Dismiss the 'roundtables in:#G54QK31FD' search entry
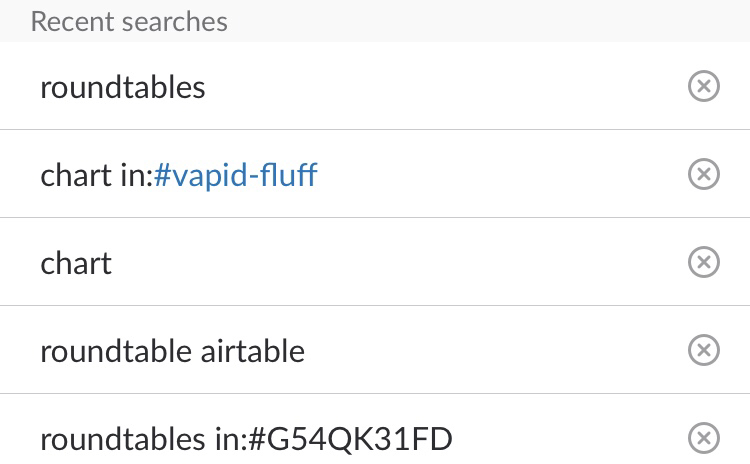This screenshot has width=750, height=464. (704, 438)
